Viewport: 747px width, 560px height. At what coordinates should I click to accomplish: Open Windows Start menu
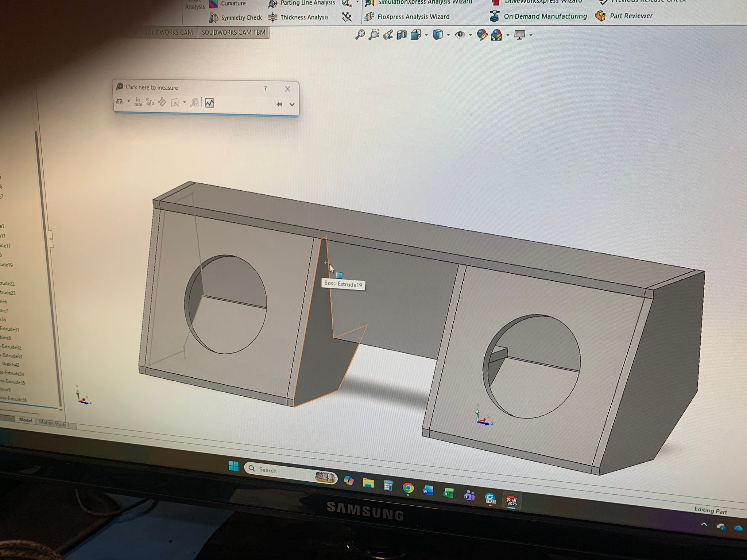[x=233, y=466]
